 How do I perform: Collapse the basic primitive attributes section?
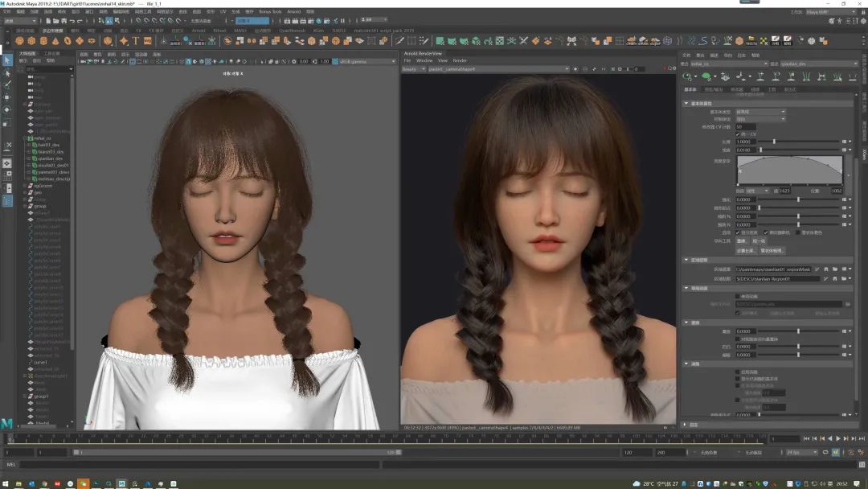686,103
